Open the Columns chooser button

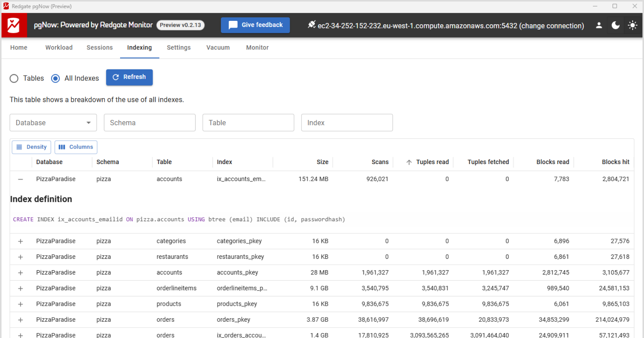coord(76,147)
